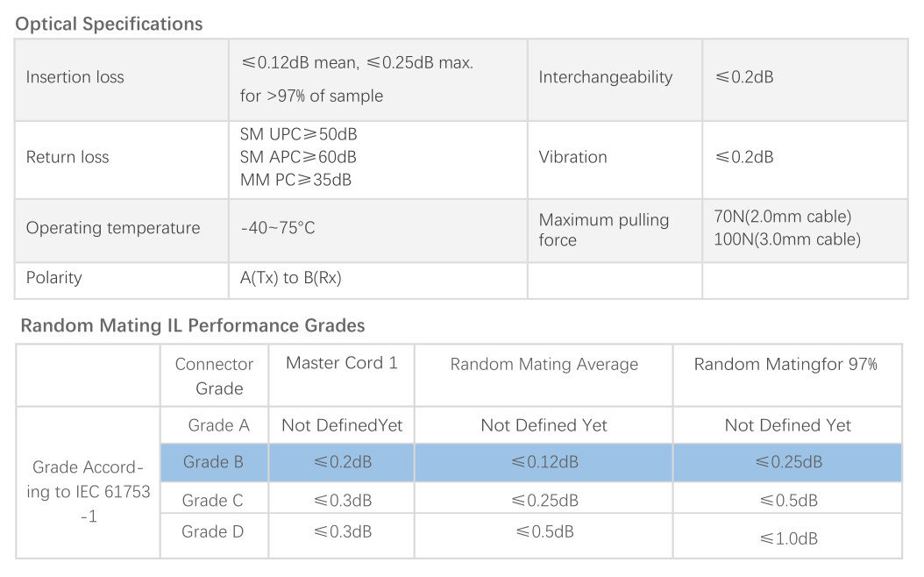The height and width of the screenshot is (577, 924).
Task: Select the 70N(2.0mm cable) value text
Action: pos(783,217)
